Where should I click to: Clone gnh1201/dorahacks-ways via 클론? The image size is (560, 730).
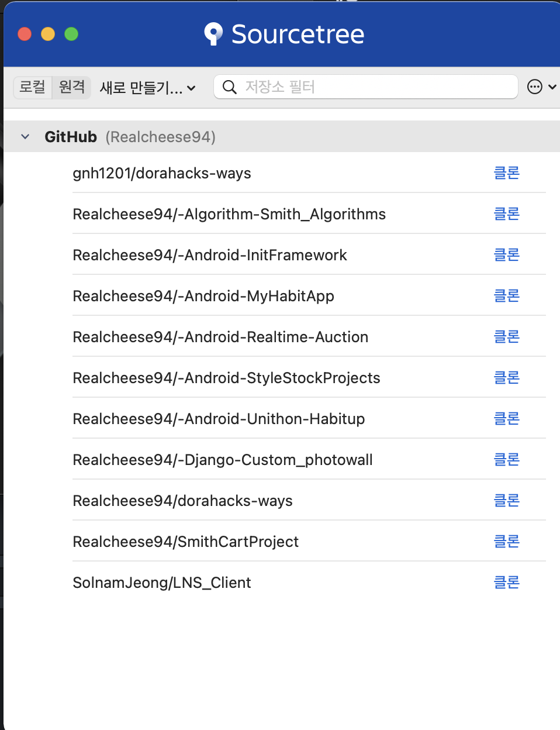pos(507,173)
